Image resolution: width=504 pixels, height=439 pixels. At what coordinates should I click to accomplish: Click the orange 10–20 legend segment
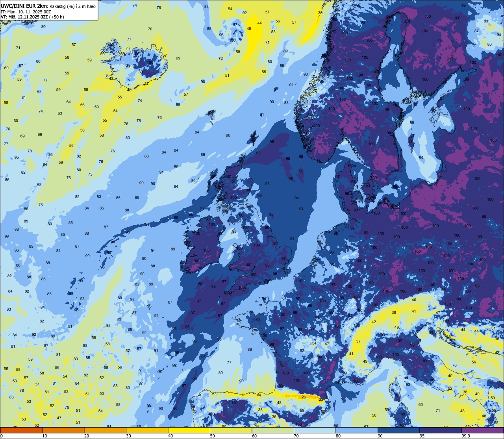(63, 430)
